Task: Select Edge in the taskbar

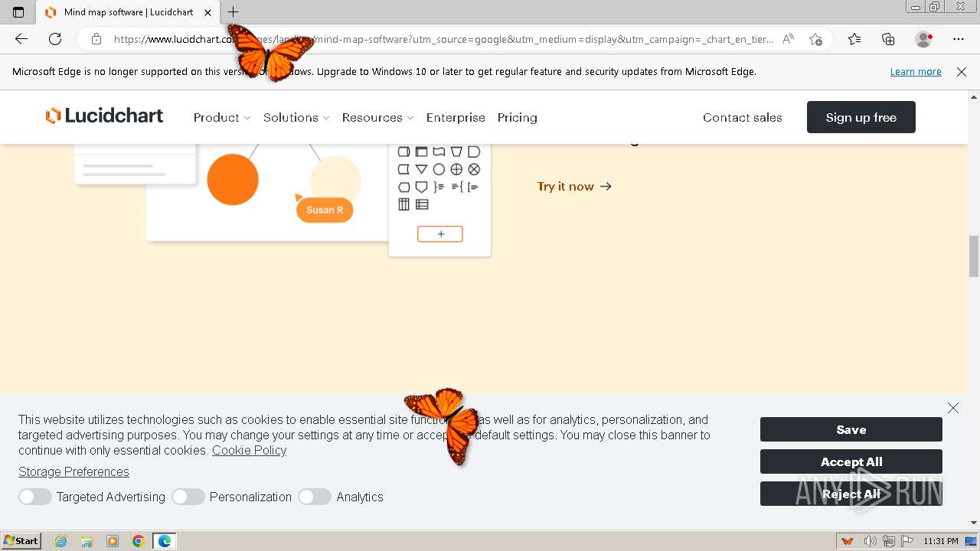Action: click(x=165, y=541)
